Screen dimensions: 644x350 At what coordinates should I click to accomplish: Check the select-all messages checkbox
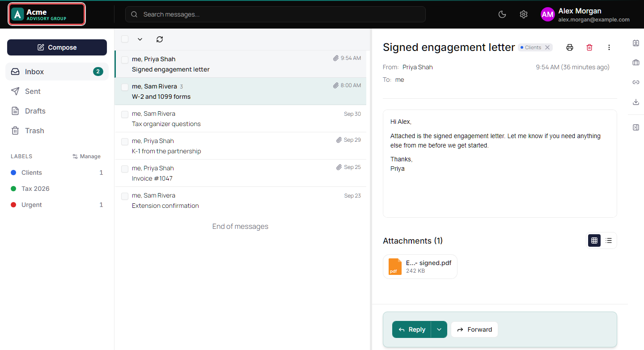(125, 39)
